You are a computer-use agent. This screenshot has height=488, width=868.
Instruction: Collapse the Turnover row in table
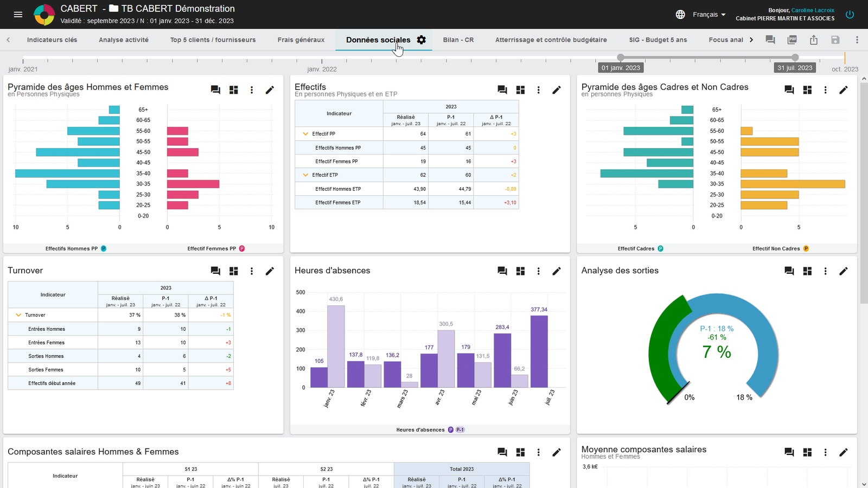click(18, 315)
